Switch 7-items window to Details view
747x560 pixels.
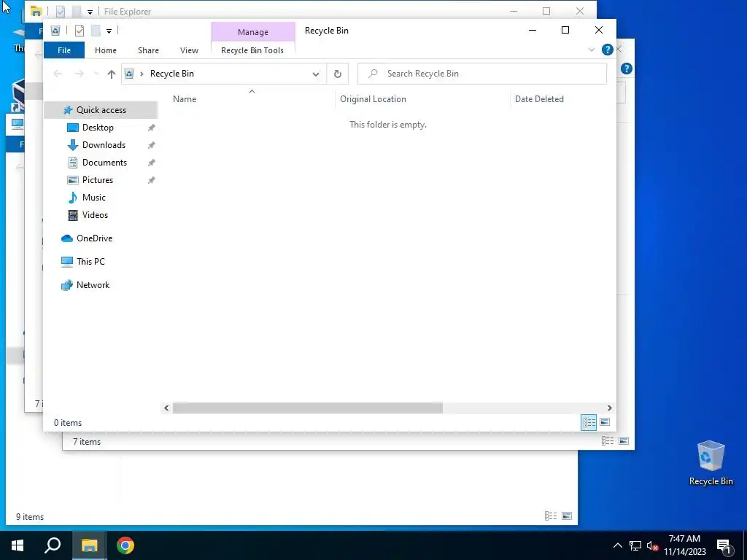coord(608,441)
